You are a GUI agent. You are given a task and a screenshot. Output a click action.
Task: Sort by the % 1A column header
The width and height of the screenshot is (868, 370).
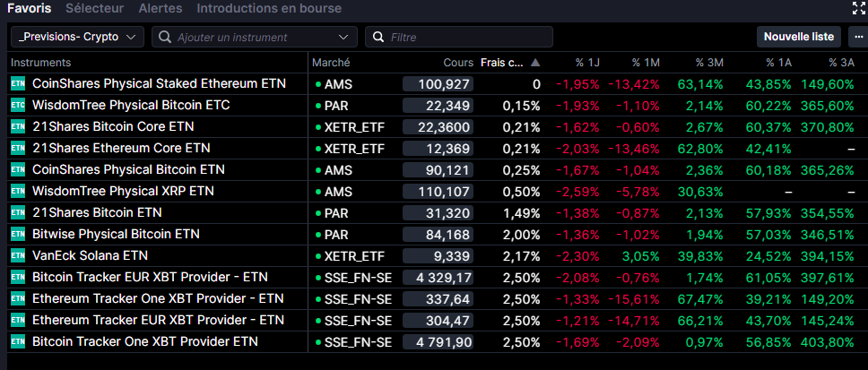coord(778,63)
